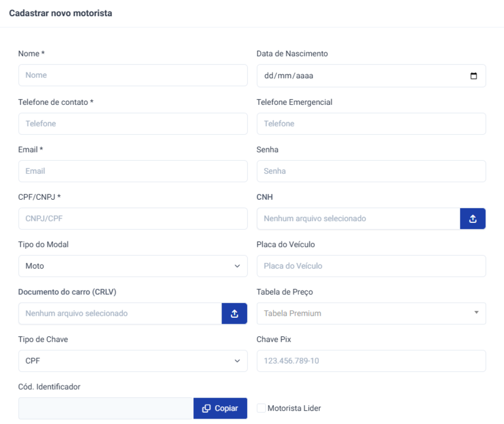Click the Placa do Veículo field

point(371,266)
